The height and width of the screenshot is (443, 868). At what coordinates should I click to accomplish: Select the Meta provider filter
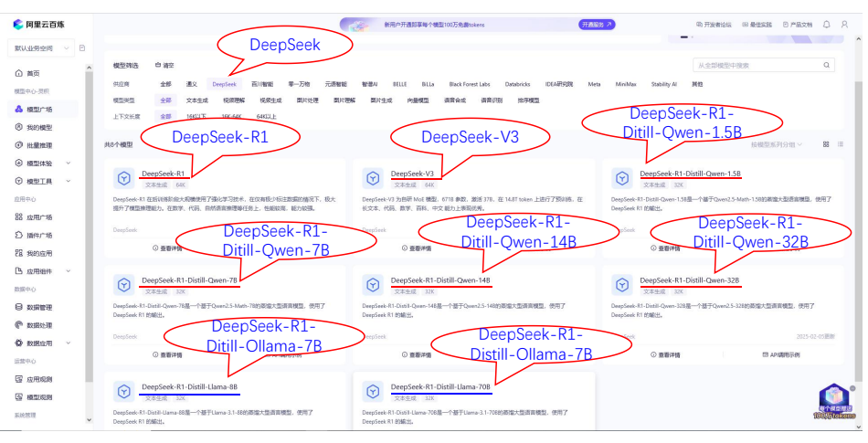(x=594, y=84)
